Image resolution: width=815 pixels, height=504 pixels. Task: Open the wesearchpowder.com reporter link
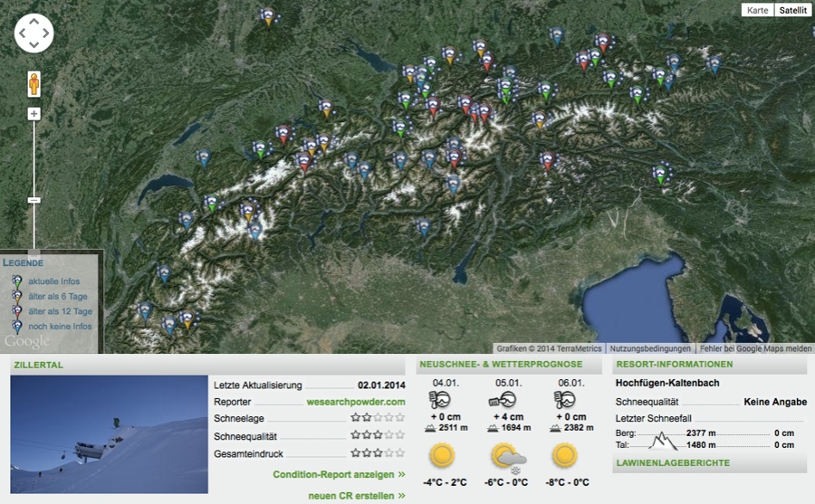click(356, 402)
